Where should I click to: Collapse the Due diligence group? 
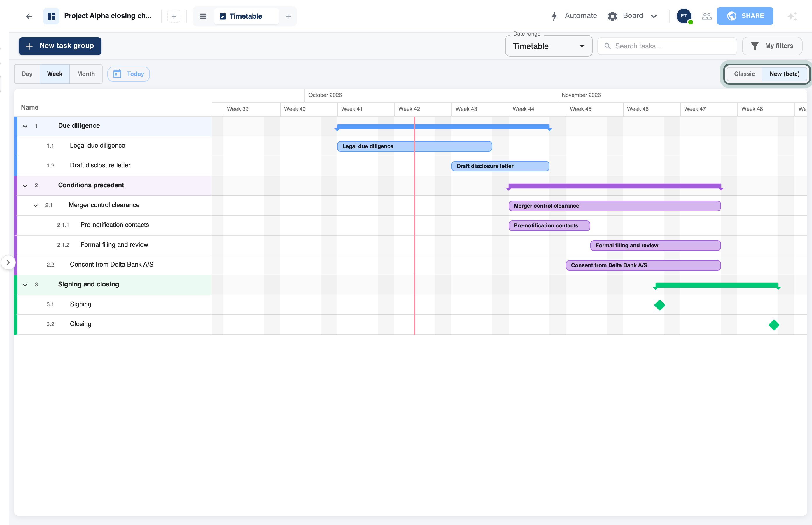point(25,126)
